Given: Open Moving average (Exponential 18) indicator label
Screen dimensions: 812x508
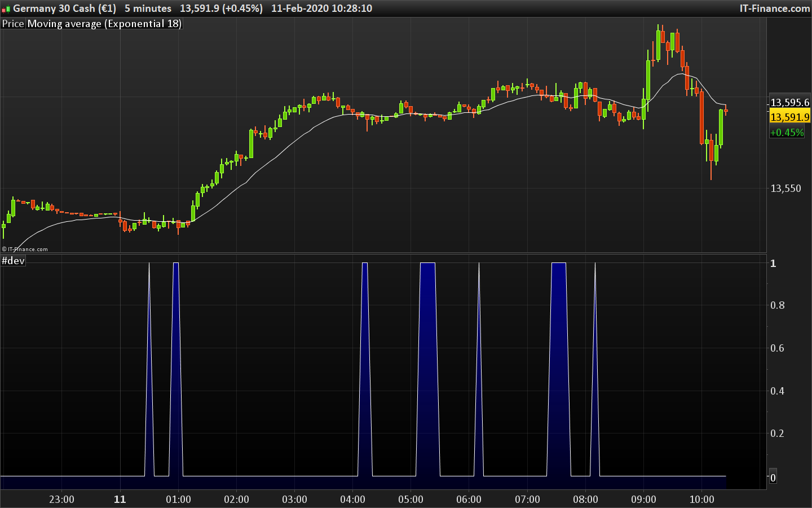Looking at the screenshot, I should (x=104, y=24).
